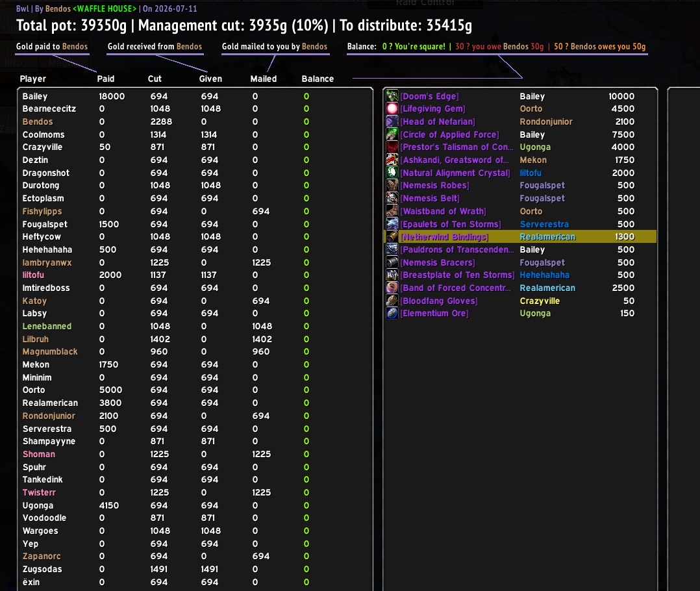Click Prestor's Talisman item icon

392,147
